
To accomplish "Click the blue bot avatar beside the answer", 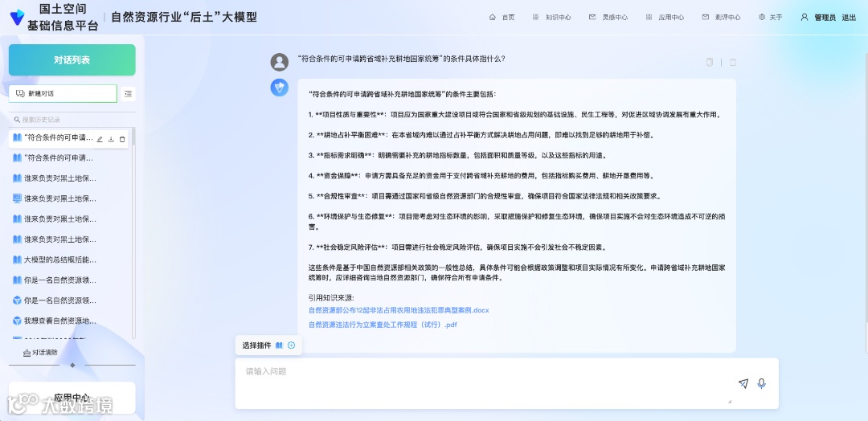I will click(280, 88).
